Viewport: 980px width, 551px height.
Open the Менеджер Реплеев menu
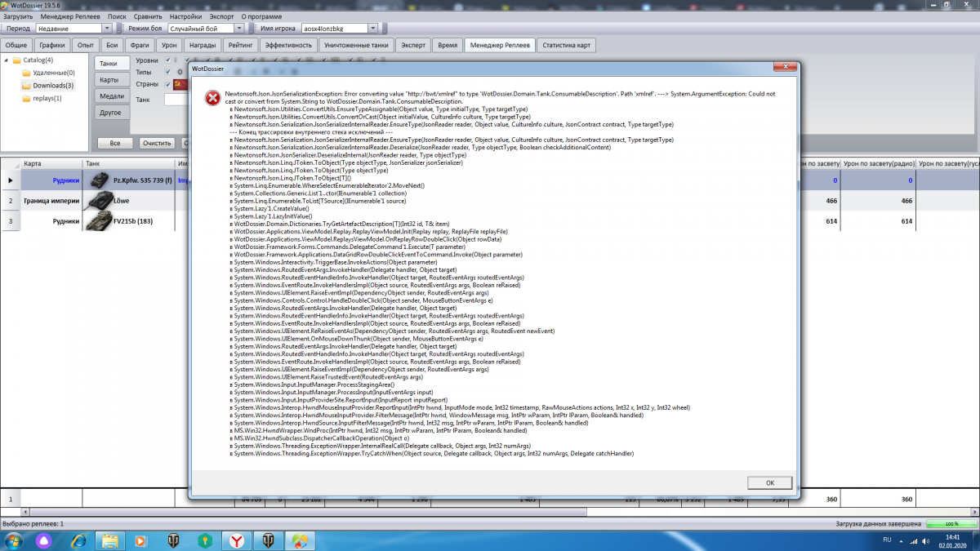click(69, 16)
